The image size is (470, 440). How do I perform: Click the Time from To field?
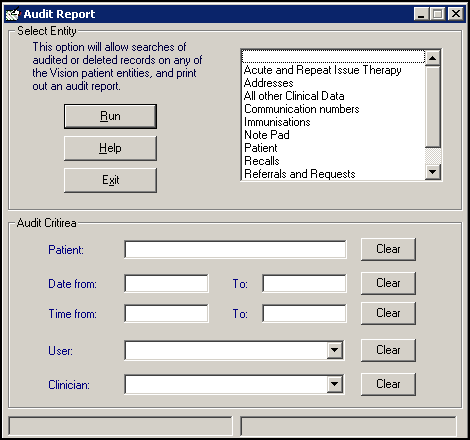[x=304, y=313]
